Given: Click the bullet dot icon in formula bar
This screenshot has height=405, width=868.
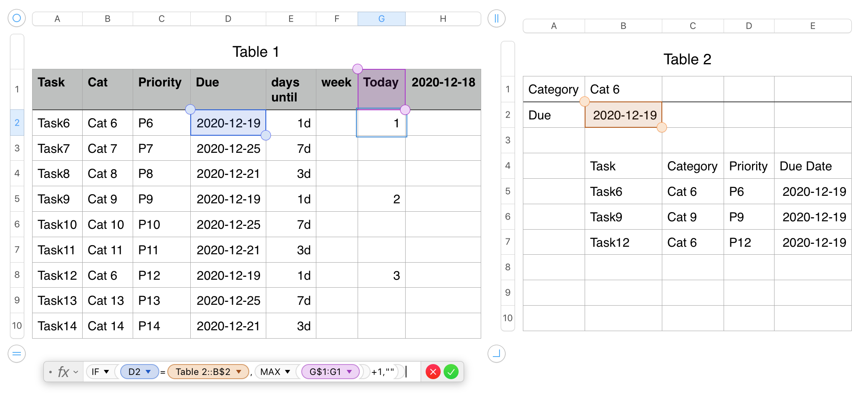Looking at the screenshot, I should pos(50,372).
